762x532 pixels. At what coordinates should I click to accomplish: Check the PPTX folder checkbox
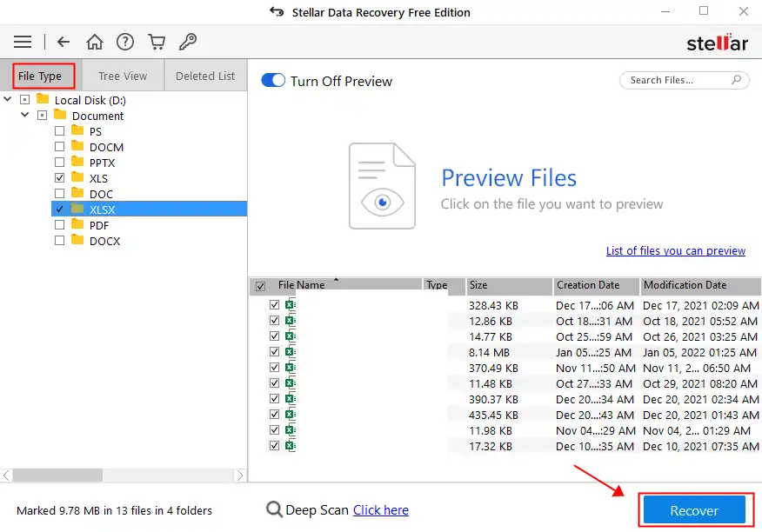(x=59, y=162)
